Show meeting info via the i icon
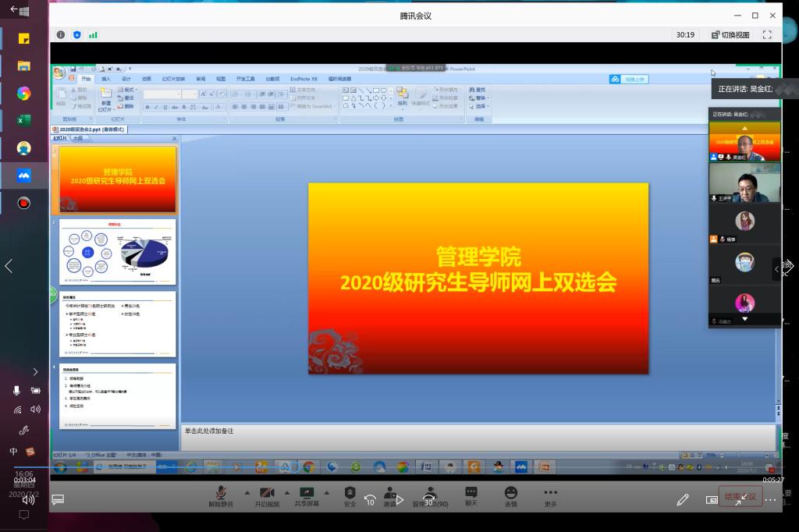The image size is (799, 532). [x=61, y=35]
